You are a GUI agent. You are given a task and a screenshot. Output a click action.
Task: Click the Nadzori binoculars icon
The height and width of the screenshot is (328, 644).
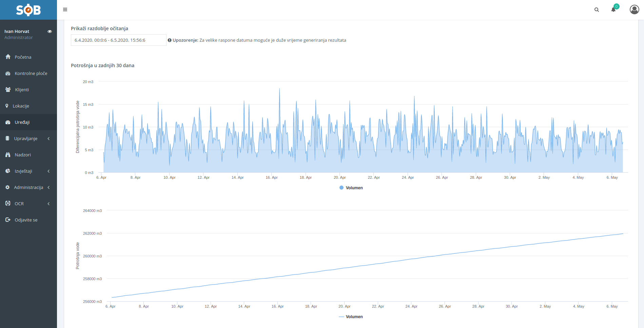coord(8,155)
